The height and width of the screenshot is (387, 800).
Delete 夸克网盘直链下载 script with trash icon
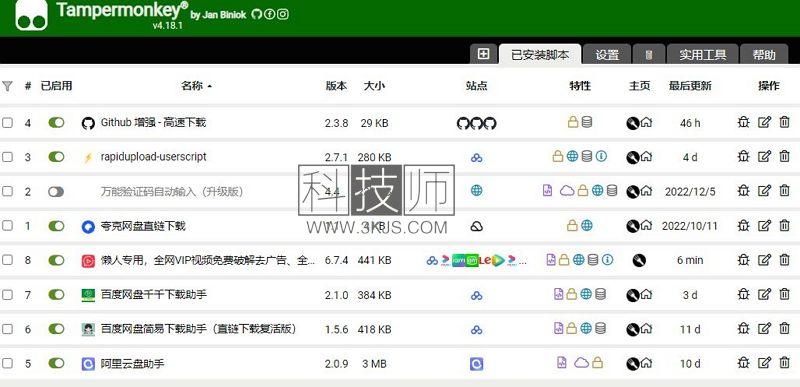coord(784,225)
